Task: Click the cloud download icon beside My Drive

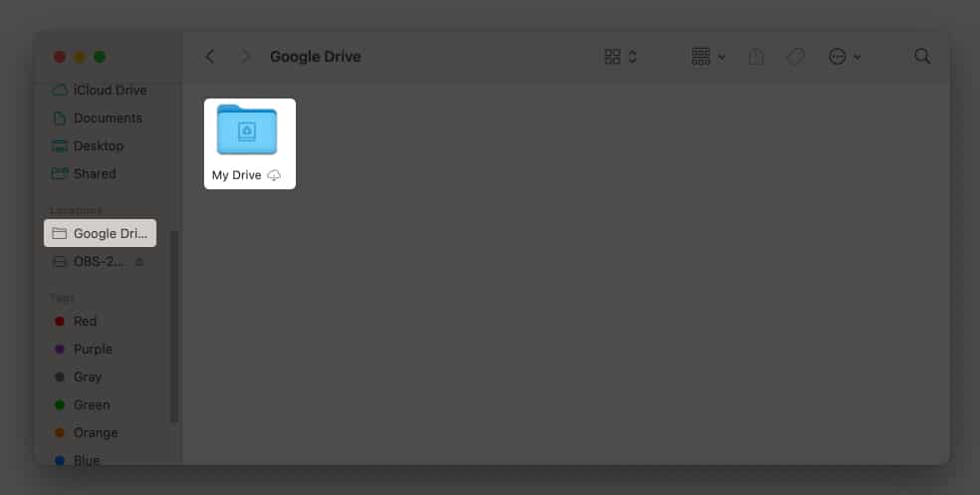Action: [274, 175]
